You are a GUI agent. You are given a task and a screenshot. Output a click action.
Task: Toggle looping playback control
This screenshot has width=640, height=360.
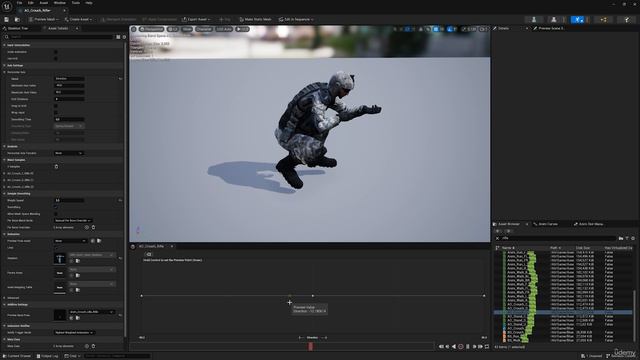click(x=487, y=347)
